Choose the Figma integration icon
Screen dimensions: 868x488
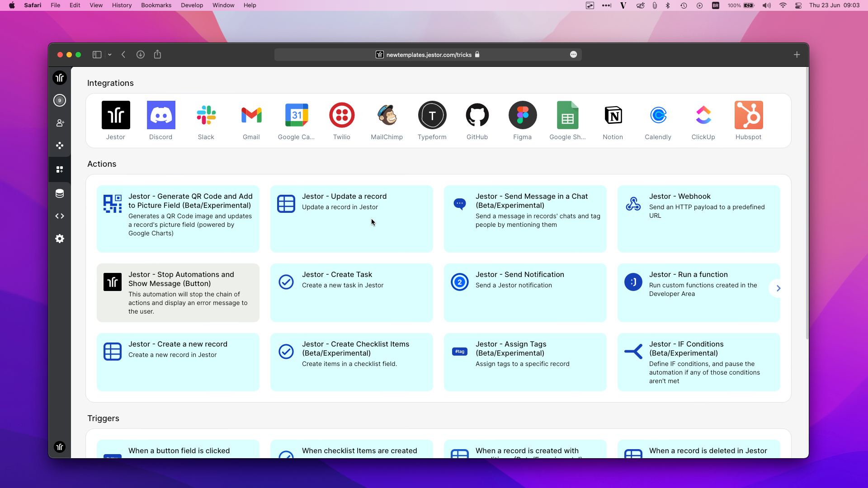pos(522,115)
